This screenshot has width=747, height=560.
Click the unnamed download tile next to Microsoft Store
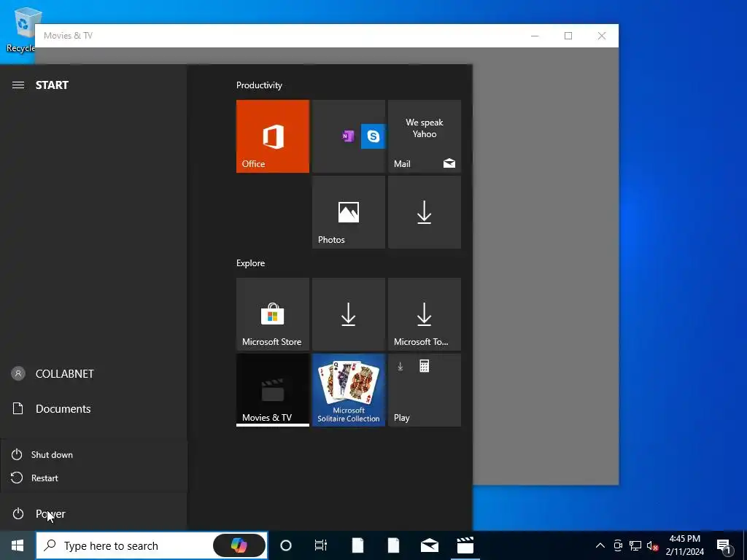(348, 314)
